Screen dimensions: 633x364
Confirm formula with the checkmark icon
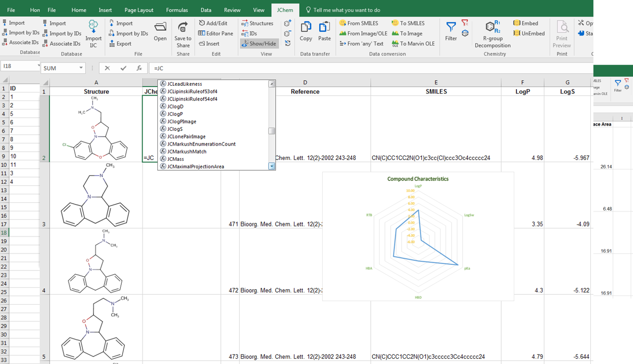[123, 68]
